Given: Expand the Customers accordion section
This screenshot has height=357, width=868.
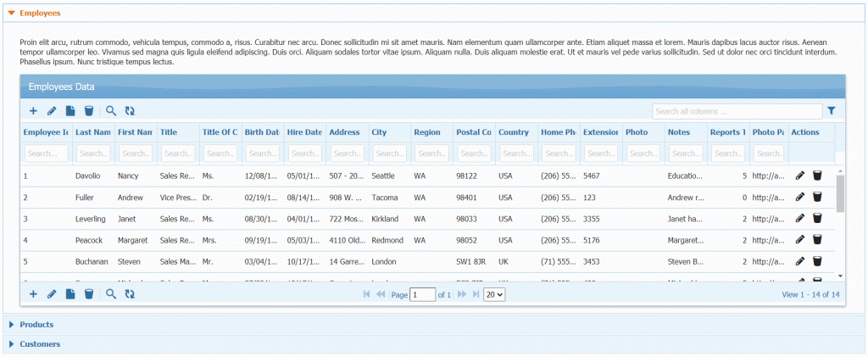Looking at the screenshot, I should point(39,344).
